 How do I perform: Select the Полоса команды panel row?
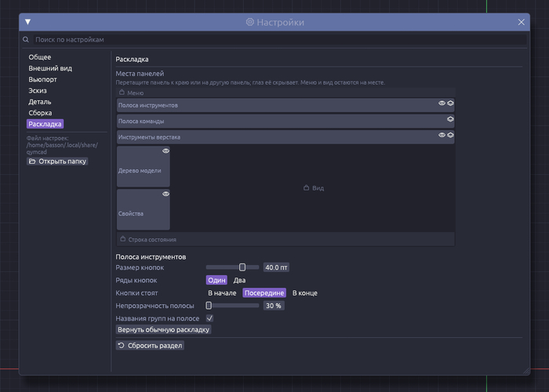(285, 121)
